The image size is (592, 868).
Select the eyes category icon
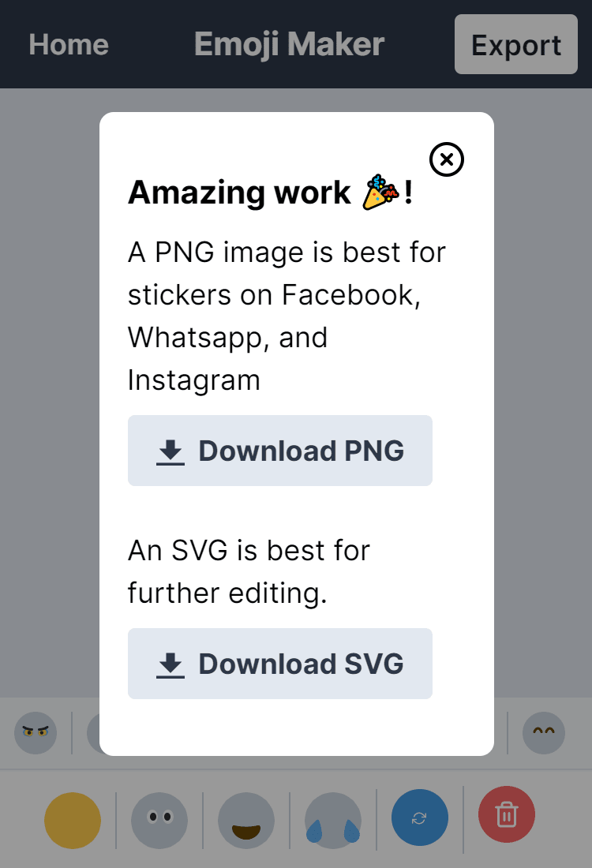(159, 821)
